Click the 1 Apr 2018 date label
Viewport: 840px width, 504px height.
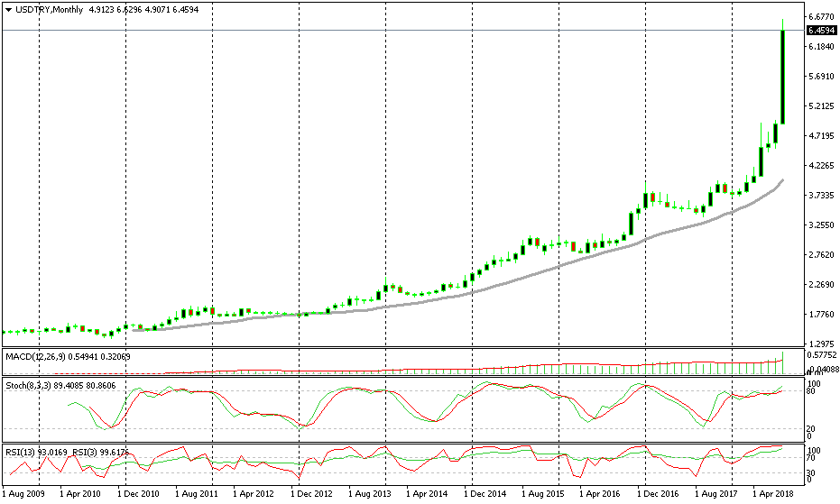coord(775,493)
